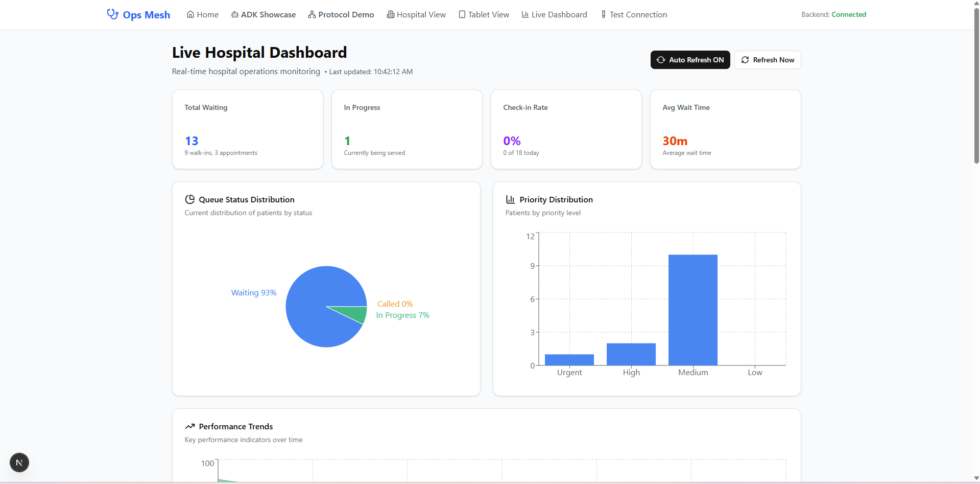The width and height of the screenshot is (980, 484).
Task: Click the Avg Wait Time value "30m"
Action: coord(675,141)
